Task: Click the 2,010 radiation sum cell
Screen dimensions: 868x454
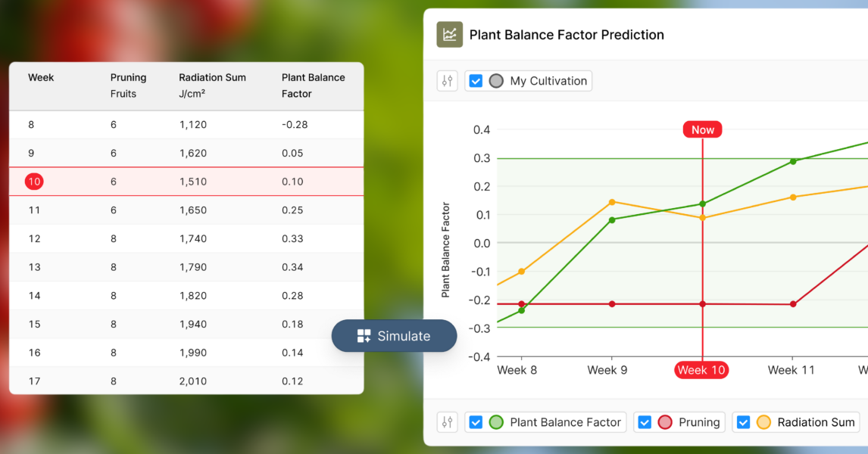Action: (x=192, y=381)
